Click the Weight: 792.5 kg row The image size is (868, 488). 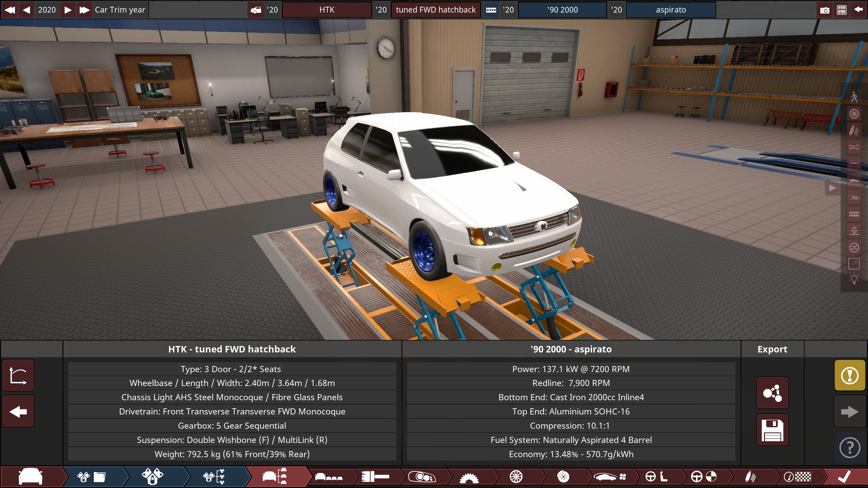[x=232, y=454]
